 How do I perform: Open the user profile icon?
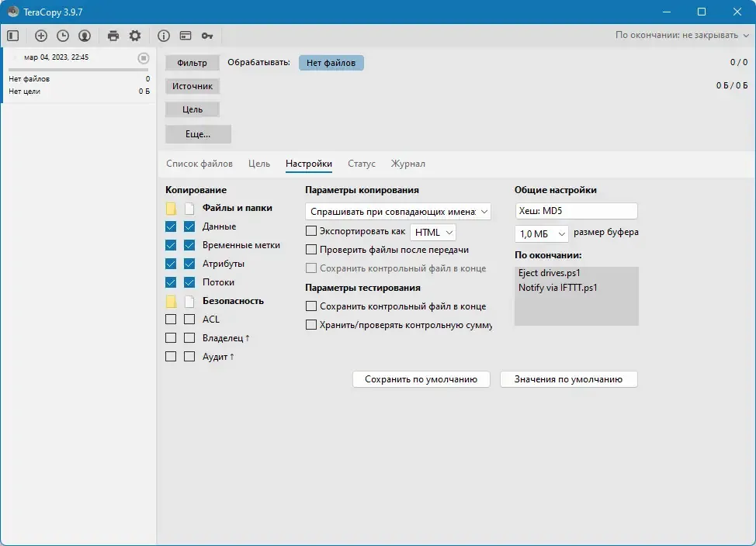85,36
